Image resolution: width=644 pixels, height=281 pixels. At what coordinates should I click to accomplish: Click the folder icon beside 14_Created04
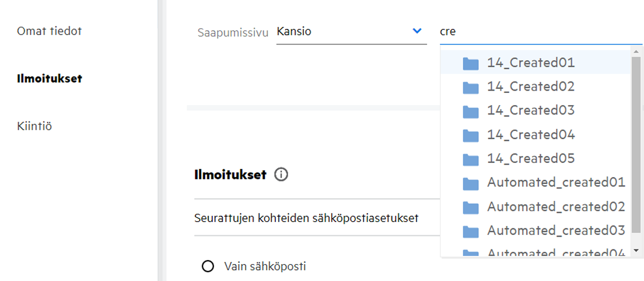(471, 135)
